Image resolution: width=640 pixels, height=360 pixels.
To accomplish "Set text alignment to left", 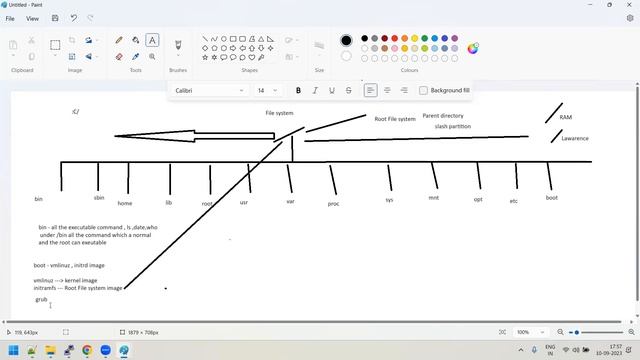I will 370,90.
